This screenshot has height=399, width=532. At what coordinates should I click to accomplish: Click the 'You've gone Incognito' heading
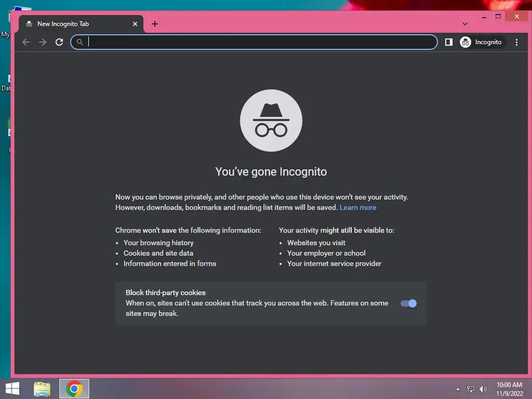(x=271, y=171)
